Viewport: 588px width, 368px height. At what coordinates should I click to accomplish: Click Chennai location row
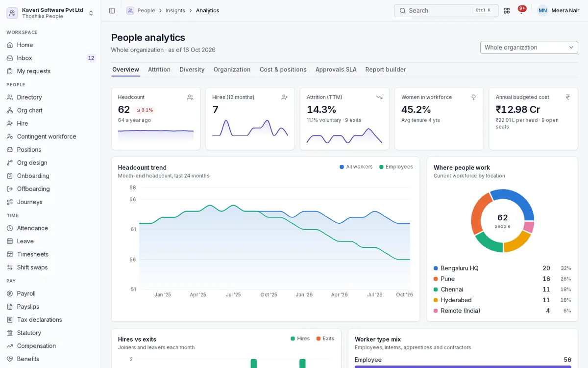click(x=502, y=289)
